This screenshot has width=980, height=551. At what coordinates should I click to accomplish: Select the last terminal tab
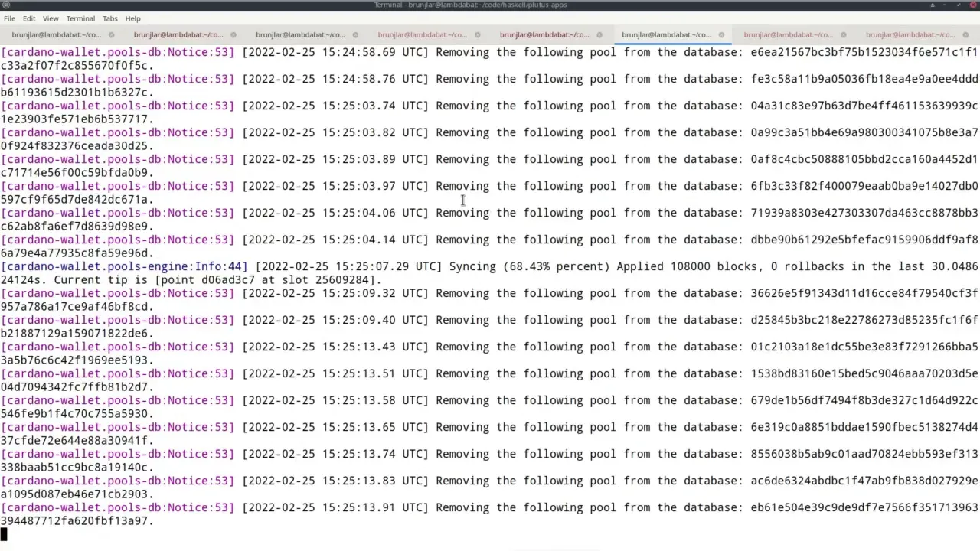pos(910,34)
